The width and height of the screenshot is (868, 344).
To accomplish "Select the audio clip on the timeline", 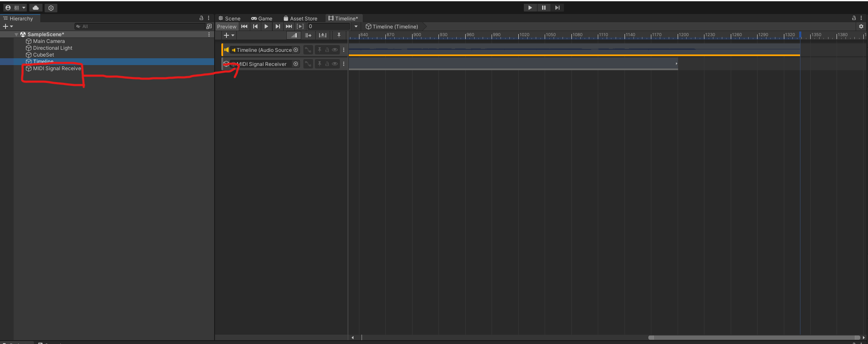I will coord(574,49).
